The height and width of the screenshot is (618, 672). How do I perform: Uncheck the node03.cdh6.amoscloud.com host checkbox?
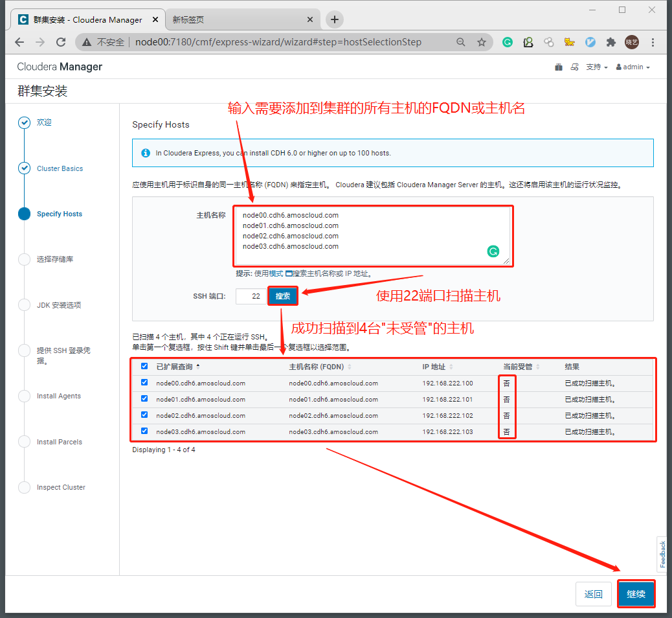click(x=144, y=431)
